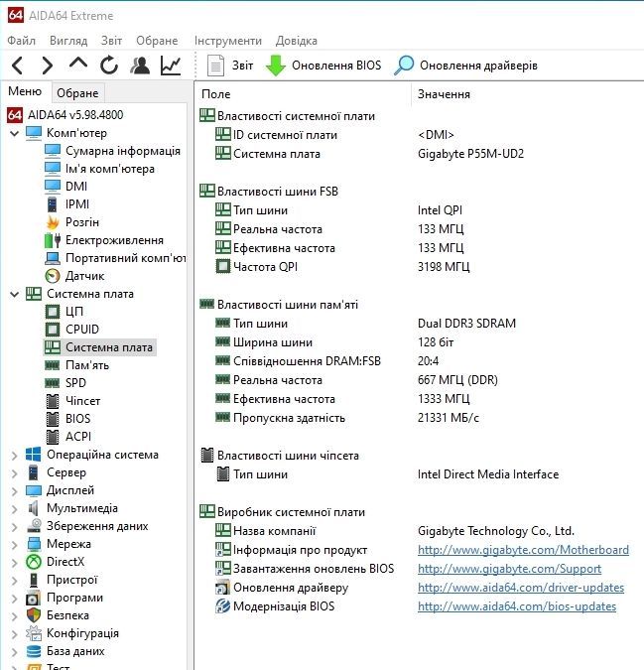Go up one level with the Up arrow
This screenshot has height=670, width=644.
[78, 64]
